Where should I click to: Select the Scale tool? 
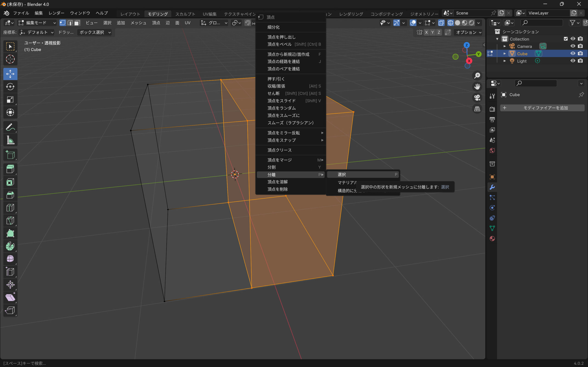[10, 100]
